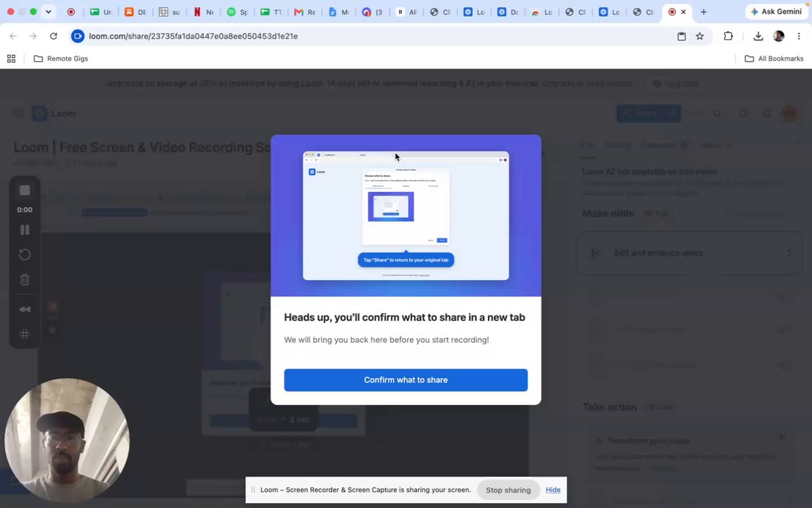Click the clipboard icon in address bar
This screenshot has width=812, height=508.
[682, 36]
